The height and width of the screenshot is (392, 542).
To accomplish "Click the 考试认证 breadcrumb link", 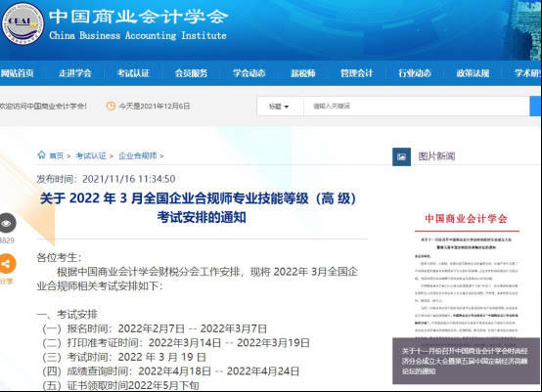I will coord(91,155).
